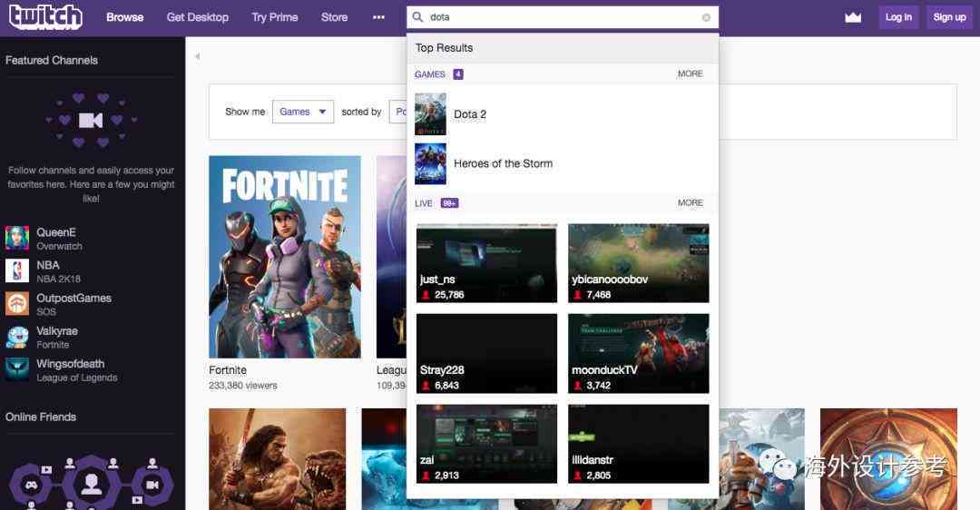Show MORE results in the Live section
This screenshot has height=510, width=980.
[690, 203]
